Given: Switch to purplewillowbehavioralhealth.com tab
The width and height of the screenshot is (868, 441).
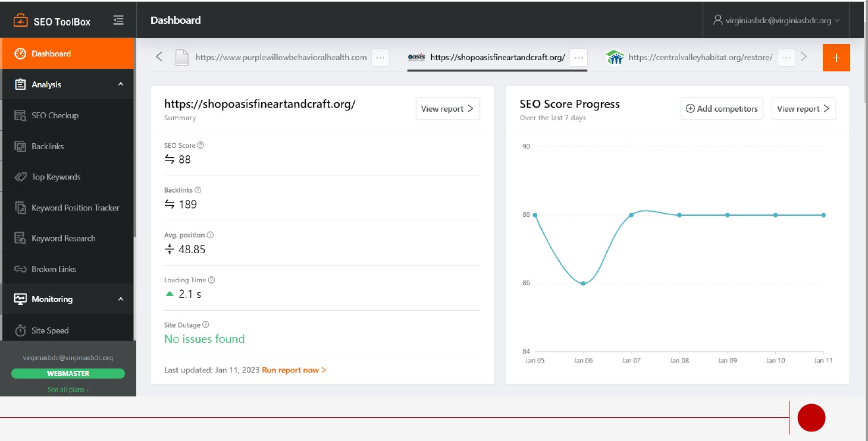Looking at the screenshot, I should point(281,58).
